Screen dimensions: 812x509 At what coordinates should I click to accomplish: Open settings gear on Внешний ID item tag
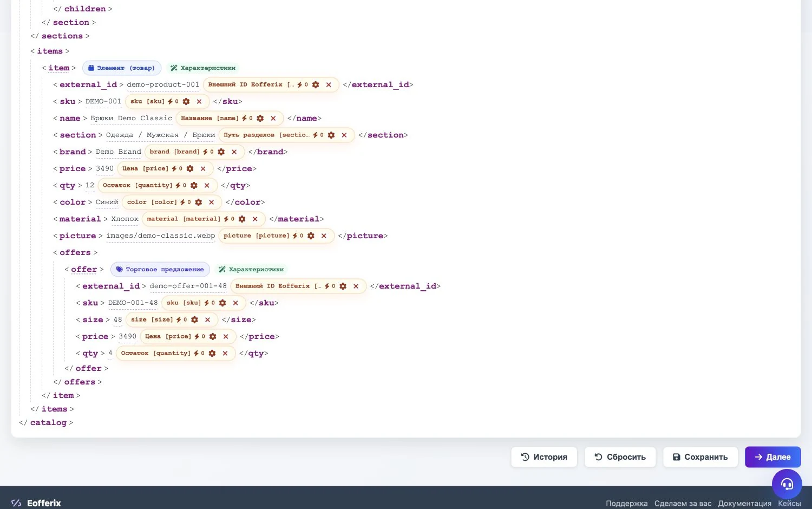pyautogui.click(x=316, y=85)
